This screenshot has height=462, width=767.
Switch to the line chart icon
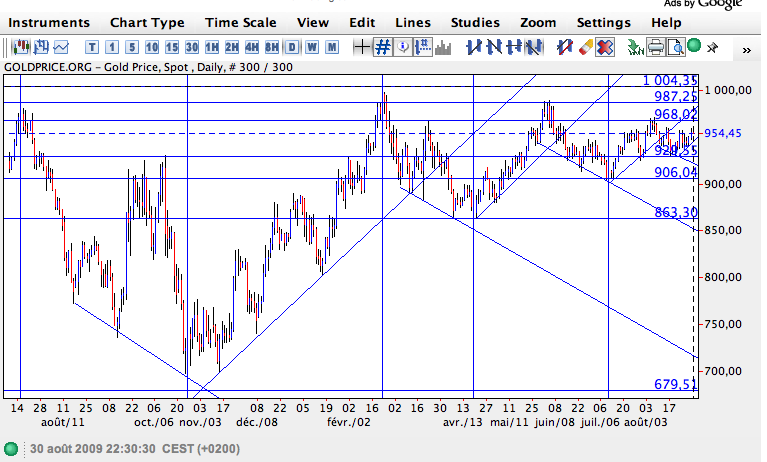62,46
